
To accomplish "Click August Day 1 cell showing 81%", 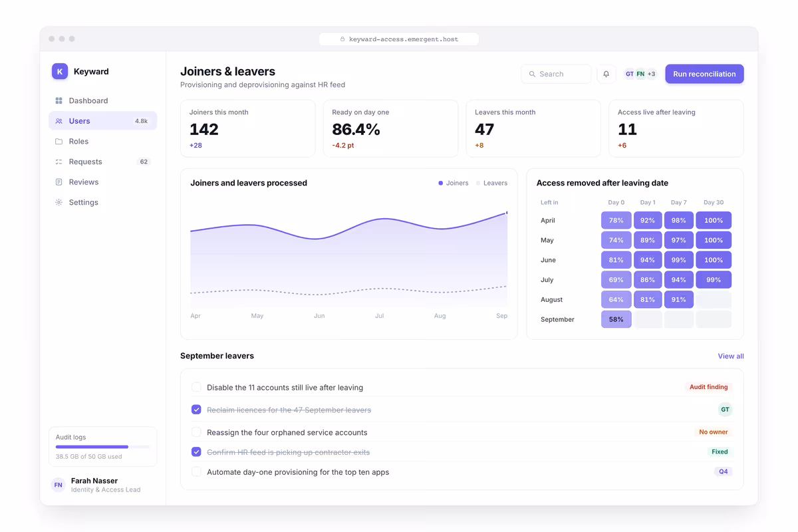I will pyautogui.click(x=648, y=300).
